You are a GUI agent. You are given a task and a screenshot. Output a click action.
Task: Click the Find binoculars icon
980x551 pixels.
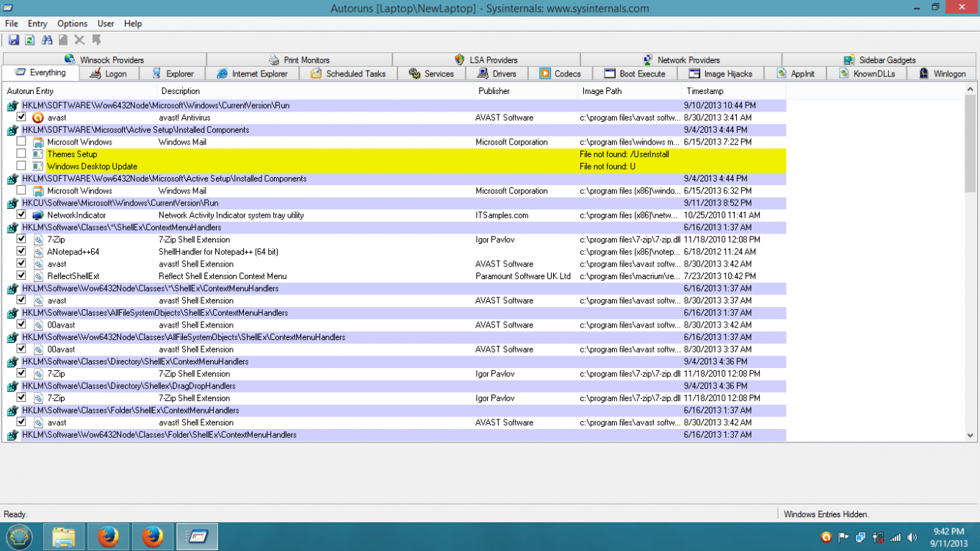(x=47, y=40)
